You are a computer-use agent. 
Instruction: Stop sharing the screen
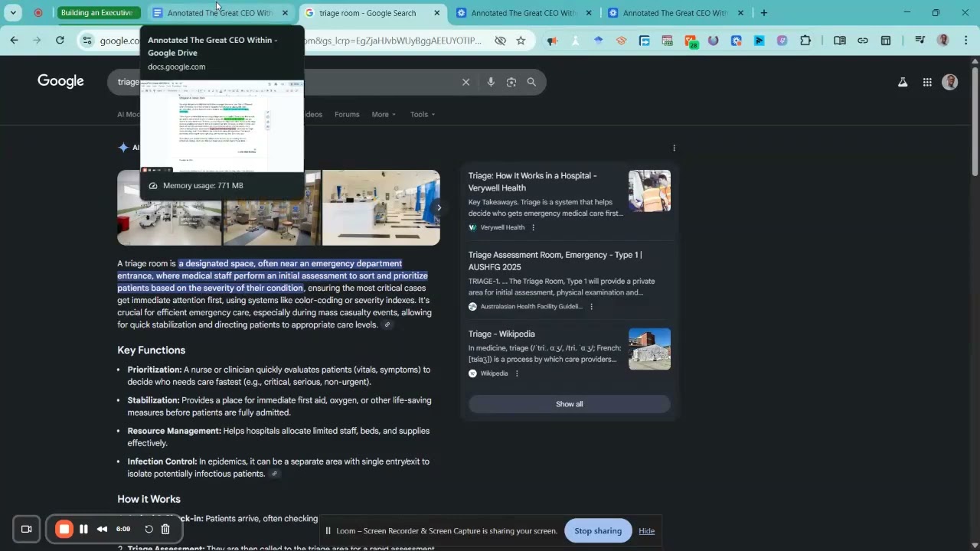pos(598,531)
